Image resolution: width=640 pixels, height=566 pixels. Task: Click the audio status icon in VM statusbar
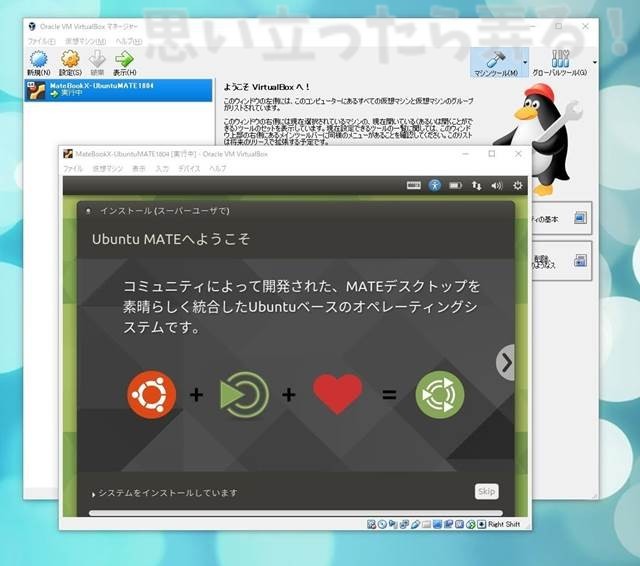pos(393,524)
